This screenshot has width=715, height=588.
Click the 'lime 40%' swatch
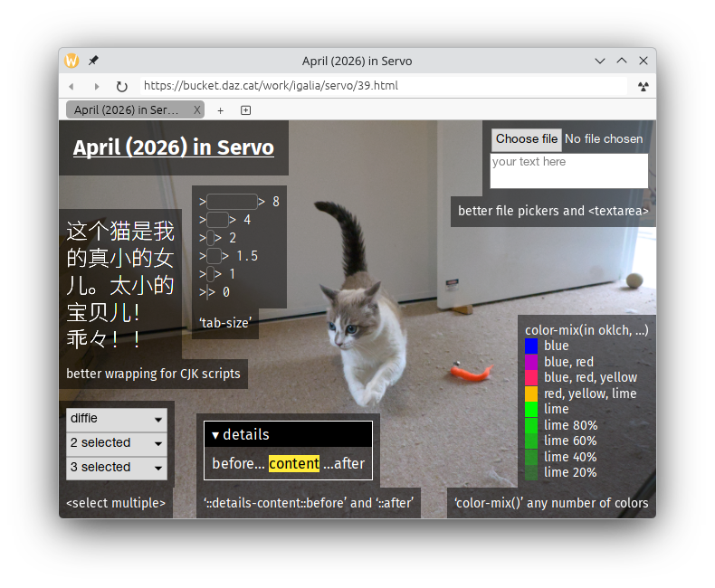pos(531,457)
